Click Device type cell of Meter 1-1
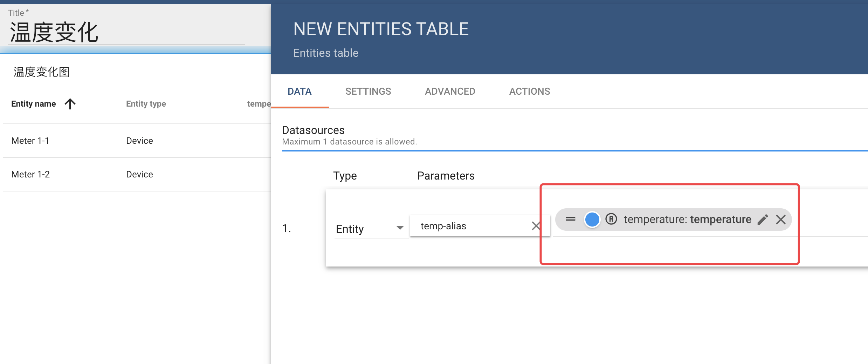The image size is (868, 364). click(139, 141)
